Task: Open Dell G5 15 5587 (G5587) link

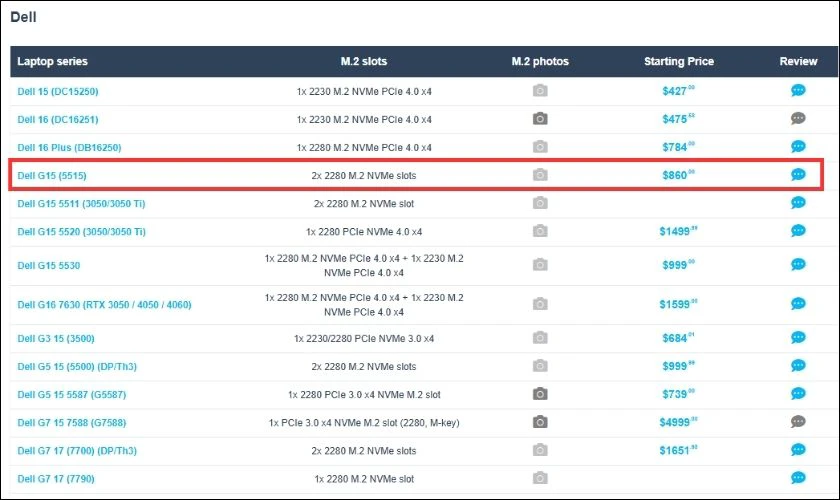Action: click(x=72, y=395)
